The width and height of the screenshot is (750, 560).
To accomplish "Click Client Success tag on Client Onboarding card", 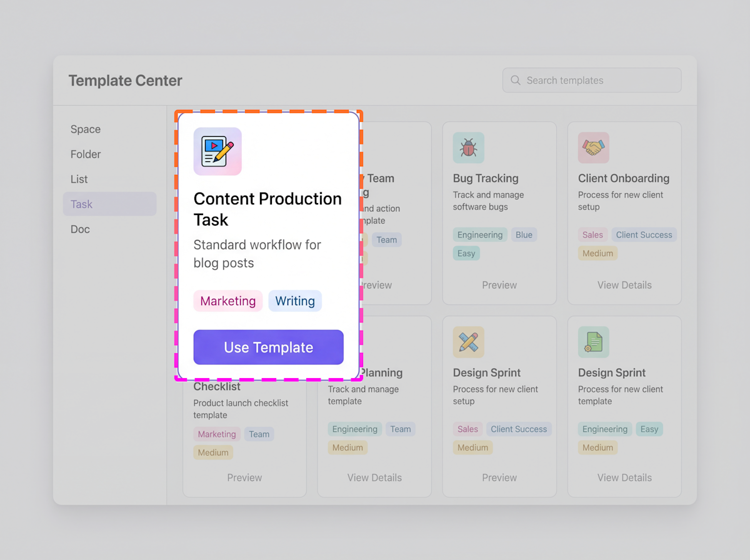I will pos(644,235).
